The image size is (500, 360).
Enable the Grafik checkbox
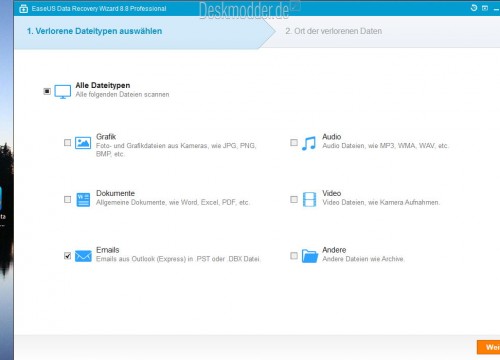(67, 143)
